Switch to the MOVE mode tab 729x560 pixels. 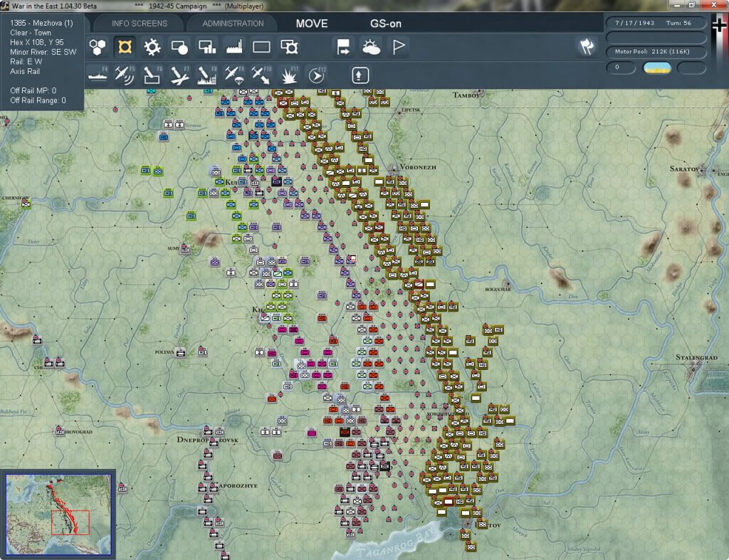coord(312,23)
